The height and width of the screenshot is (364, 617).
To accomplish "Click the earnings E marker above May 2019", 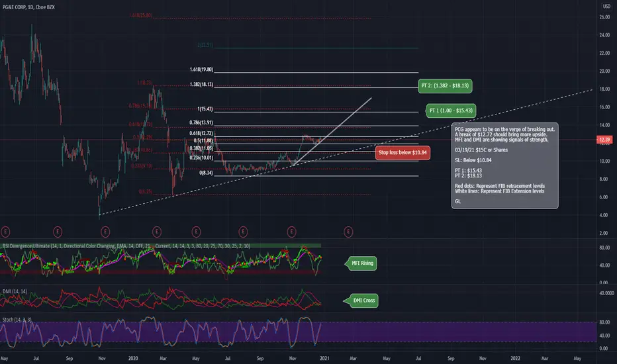I will point(5,232).
